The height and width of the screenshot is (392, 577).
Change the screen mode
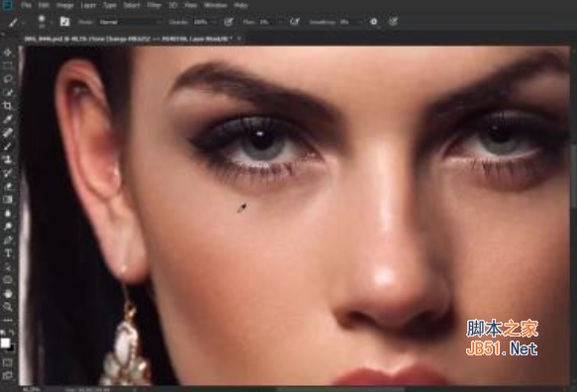8,375
